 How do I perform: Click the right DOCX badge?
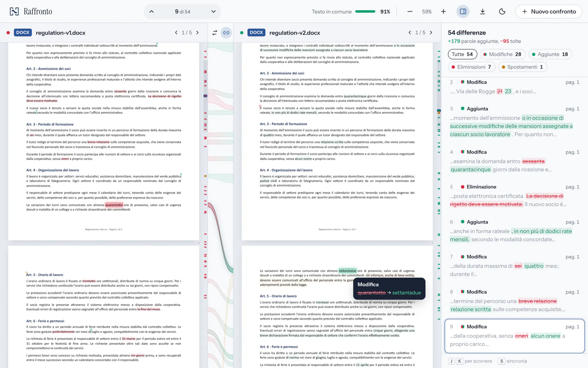point(256,32)
